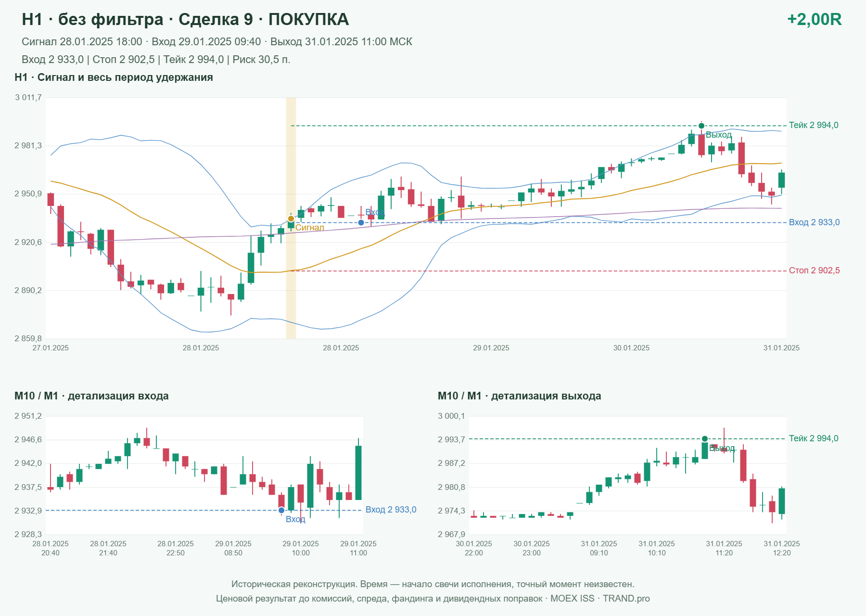Click the orange Сигнал marker on H1 chart
This screenshot has width=866, height=616.
tap(291, 218)
